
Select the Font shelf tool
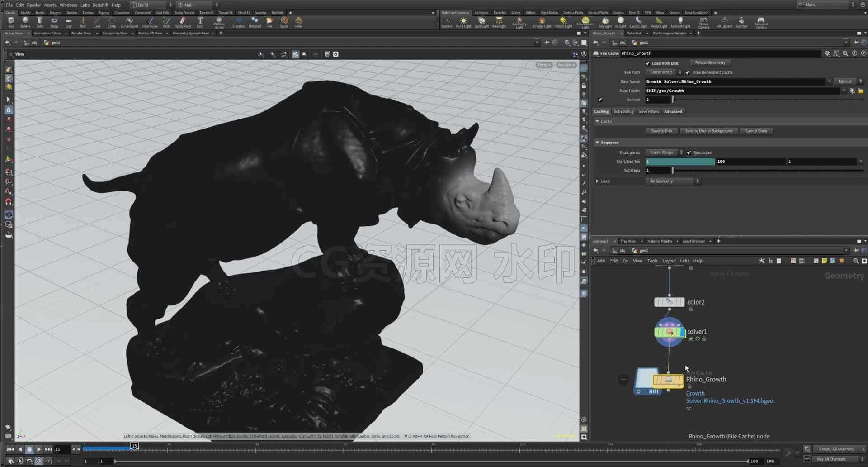[x=200, y=22]
